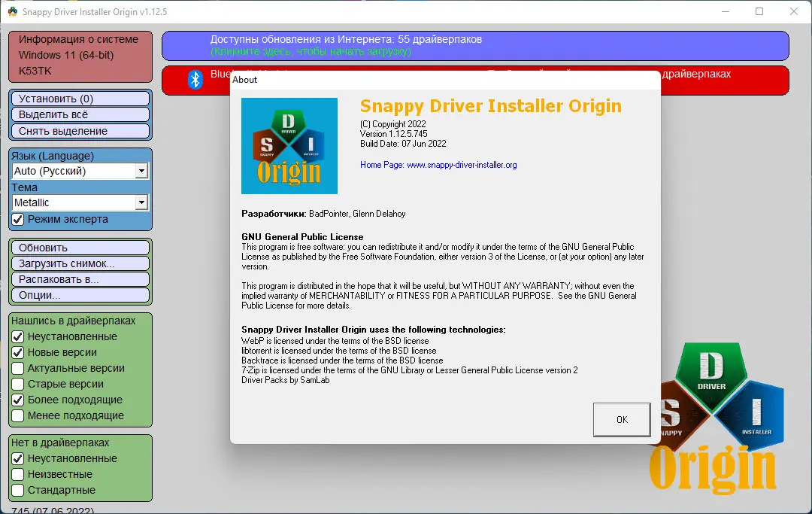Uncheck Неустановленные under Нет в драйверпаках

17,458
